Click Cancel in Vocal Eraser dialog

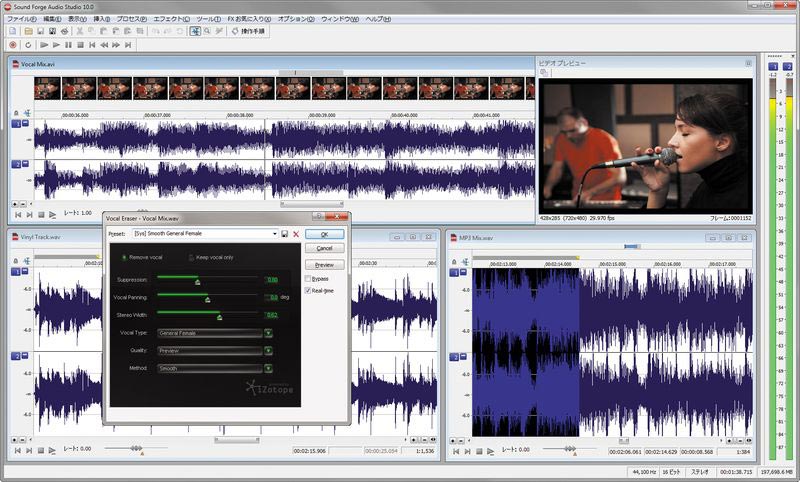(324, 248)
